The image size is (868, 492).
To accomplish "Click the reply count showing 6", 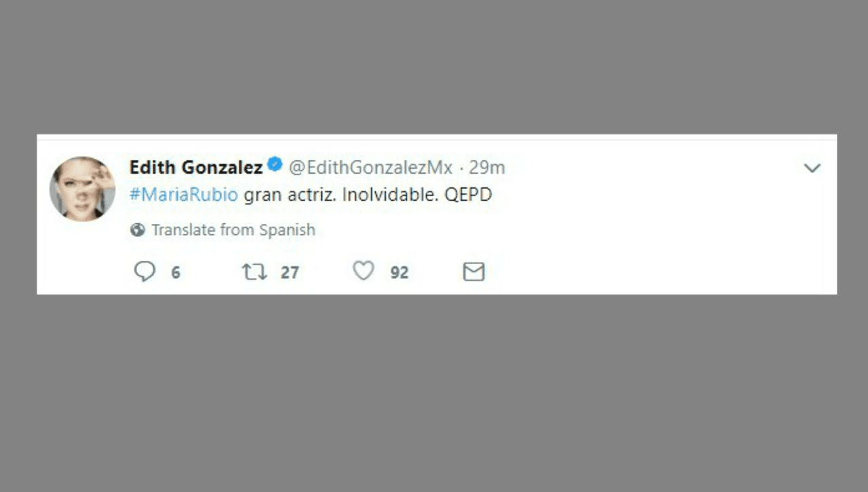I will pos(176,272).
